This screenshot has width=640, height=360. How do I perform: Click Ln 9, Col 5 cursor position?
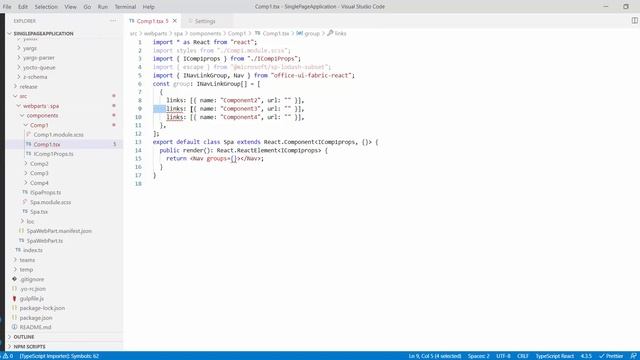click(x=435, y=356)
